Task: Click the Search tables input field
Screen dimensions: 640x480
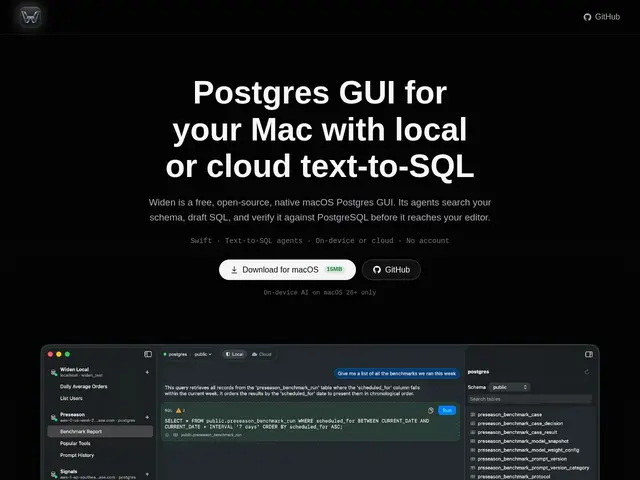Action: (529, 399)
